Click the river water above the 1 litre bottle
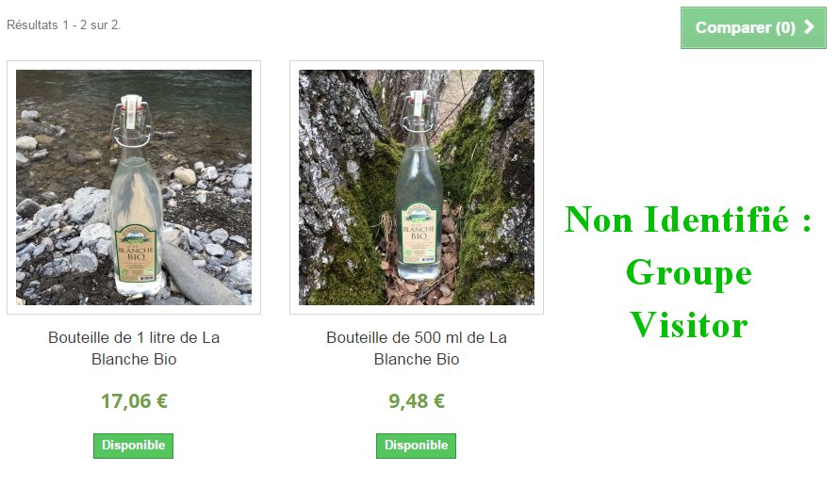This screenshot has height=504, width=838. point(134,85)
